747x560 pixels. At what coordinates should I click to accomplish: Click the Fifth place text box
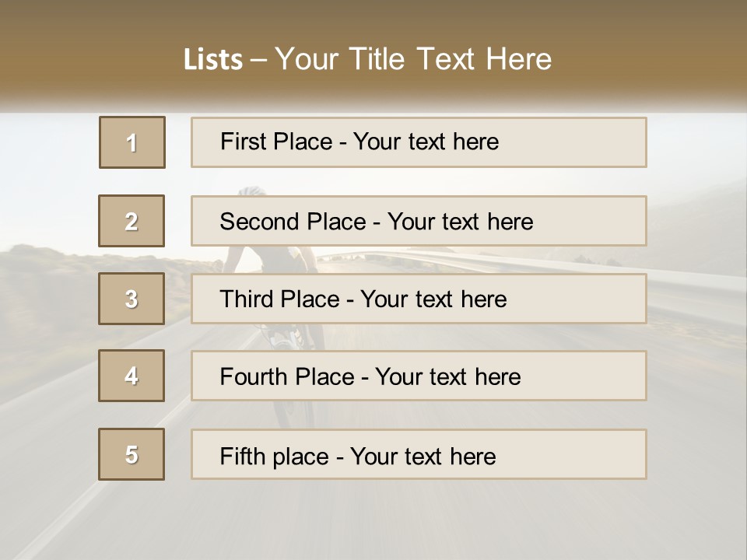tap(419, 454)
